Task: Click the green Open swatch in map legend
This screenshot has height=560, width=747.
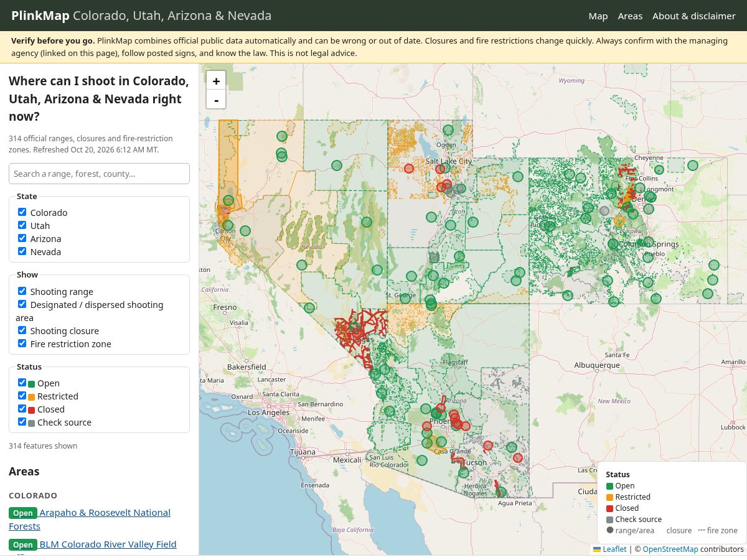Action: [610, 486]
